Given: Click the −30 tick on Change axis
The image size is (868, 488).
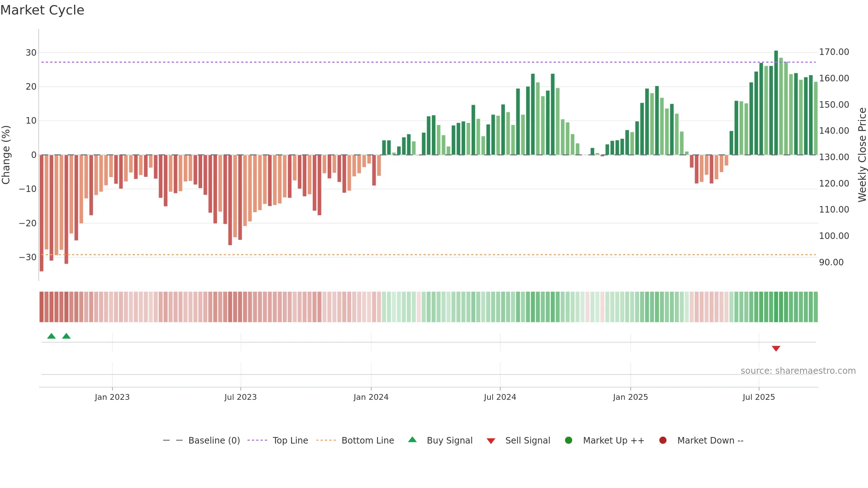Looking at the screenshot, I should click(28, 257).
